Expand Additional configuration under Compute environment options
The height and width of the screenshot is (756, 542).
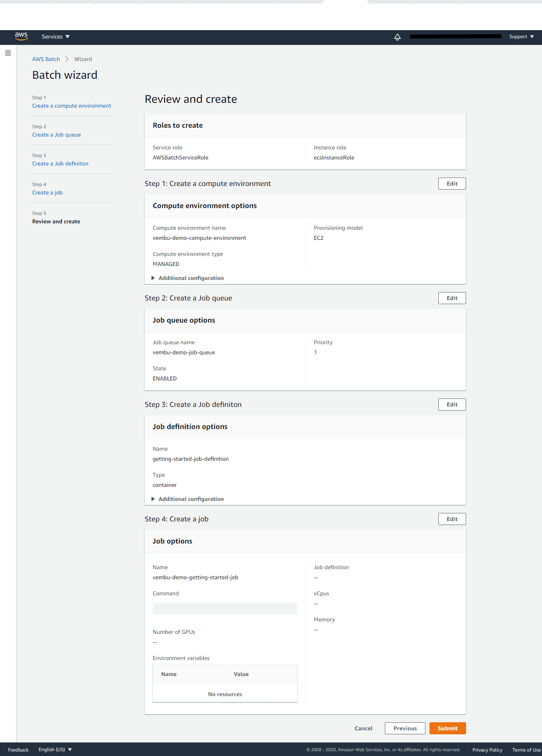click(x=187, y=278)
